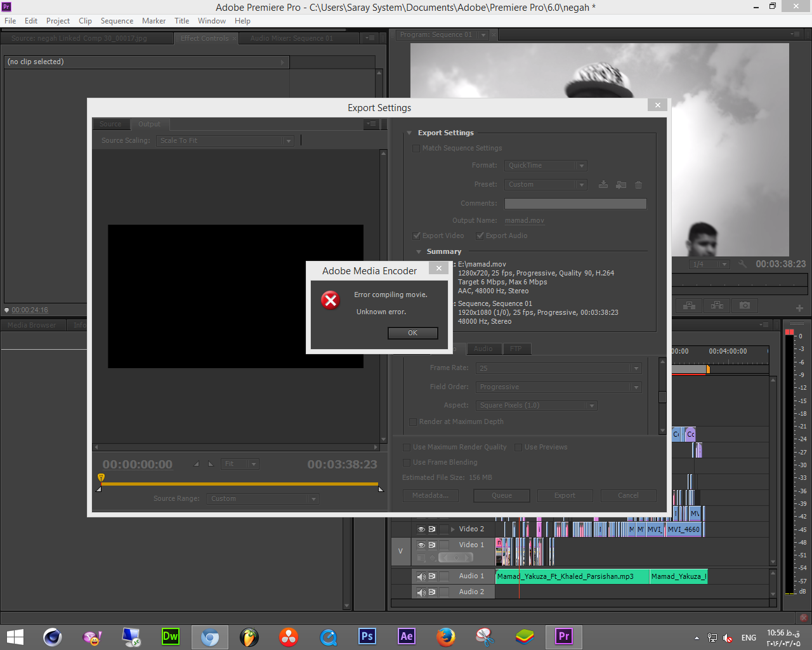Screen dimensions: 812x650
Task: Enable Render at Maximum Depth
Action: point(413,422)
